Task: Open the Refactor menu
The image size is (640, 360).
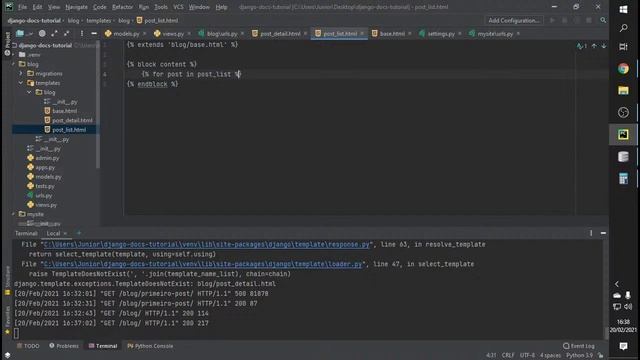Action: click(x=122, y=7)
